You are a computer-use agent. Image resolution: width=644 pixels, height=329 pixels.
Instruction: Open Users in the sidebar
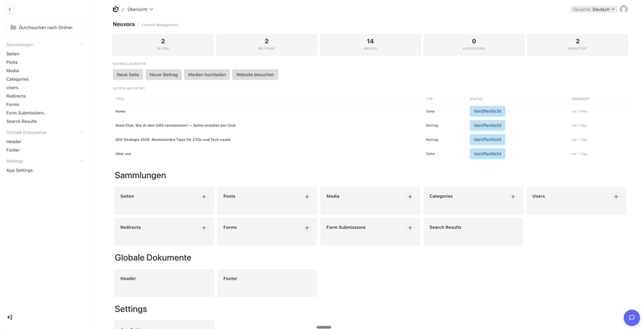pyautogui.click(x=12, y=87)
